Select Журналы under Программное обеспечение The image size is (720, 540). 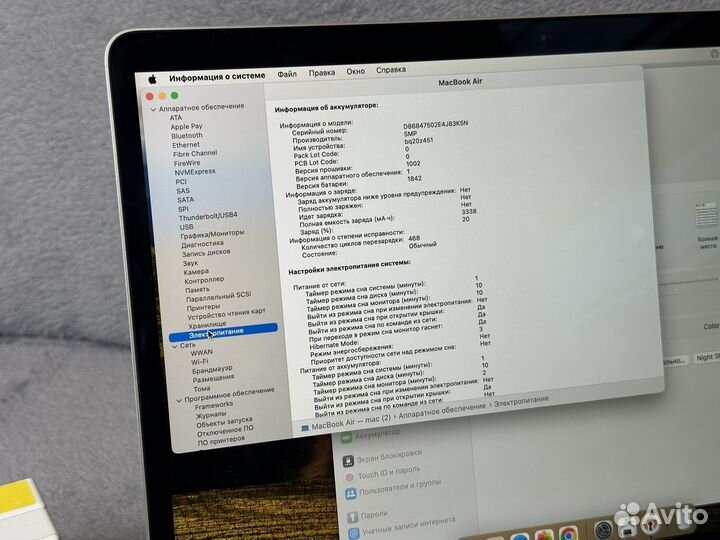point(211,415)
